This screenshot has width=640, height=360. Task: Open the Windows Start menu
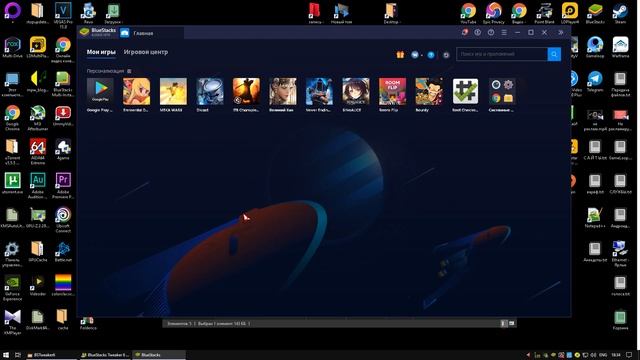point(6,355)
